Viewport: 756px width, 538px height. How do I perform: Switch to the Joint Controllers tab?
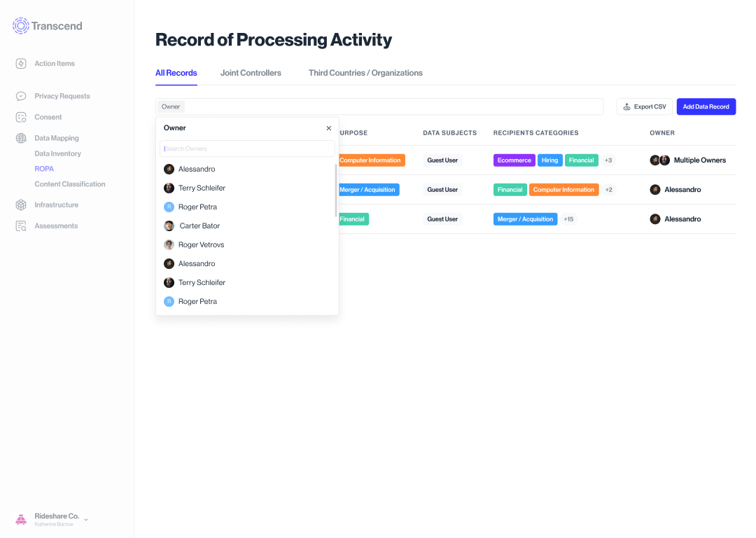pos(251,73)
